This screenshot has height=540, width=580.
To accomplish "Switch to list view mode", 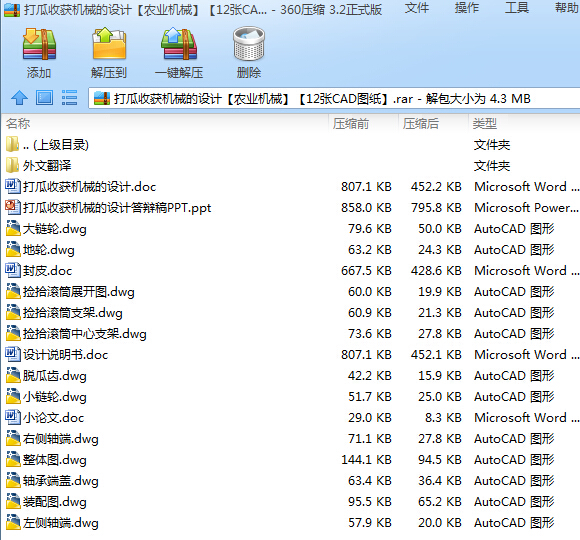I will 69,98.
